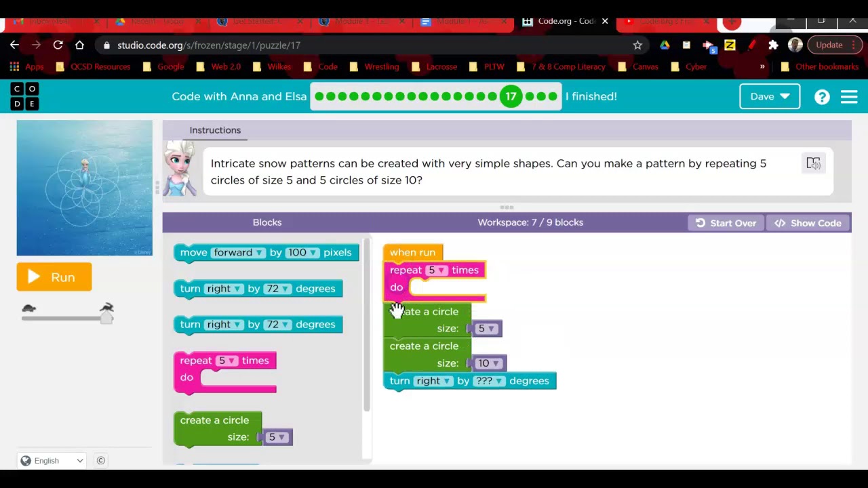Open the right direction dropdown on workspace turn block
868x488 pixels.
tap(433, 381)
